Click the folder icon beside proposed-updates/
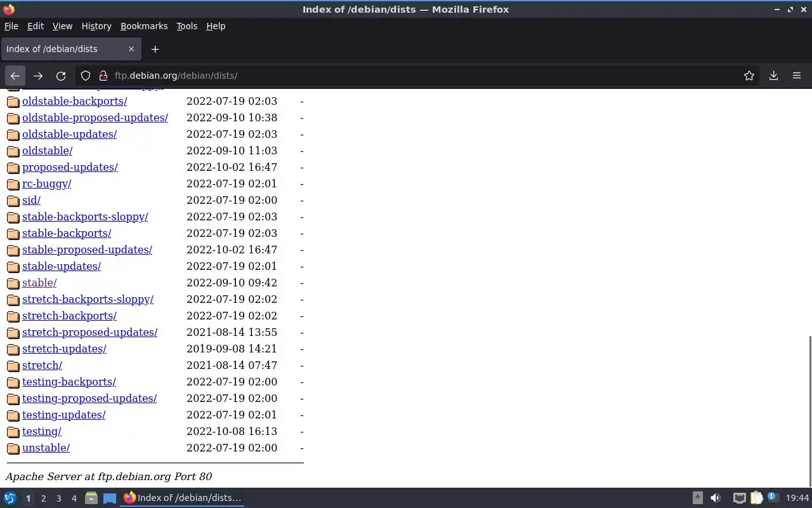Viewport: 812px width, 508px height. pyautogui.click(x=13, y=168)
